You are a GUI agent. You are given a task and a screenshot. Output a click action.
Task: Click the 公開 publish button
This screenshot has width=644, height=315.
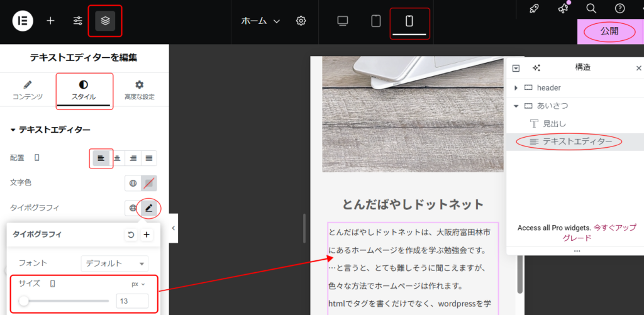(609, 31)
